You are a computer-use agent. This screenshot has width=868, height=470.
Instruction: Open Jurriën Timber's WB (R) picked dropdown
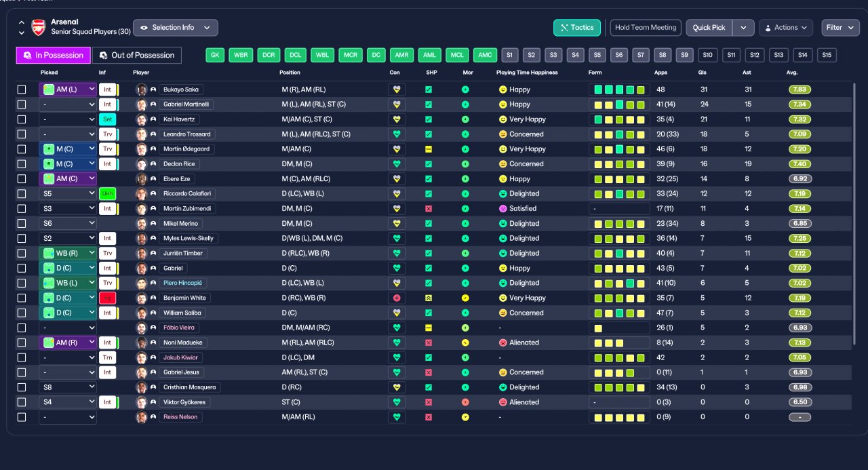click(x=68, y=254)
